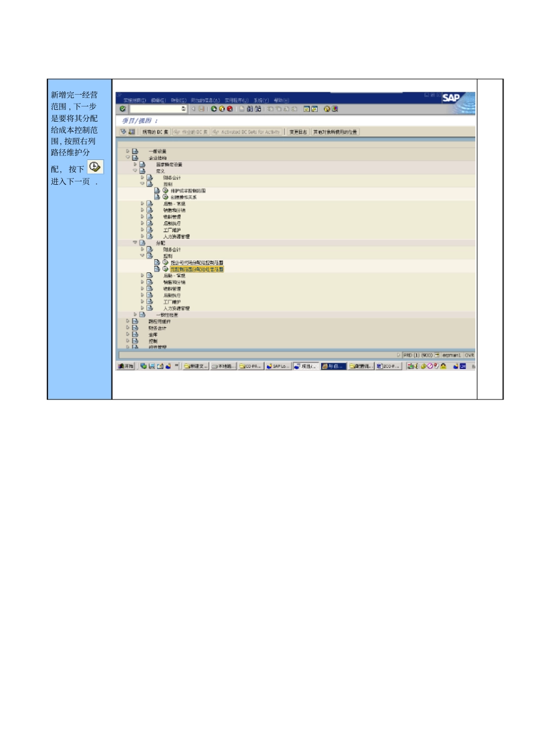
Task: Open the 帮助(H) menu
Action: coord(281,100)
